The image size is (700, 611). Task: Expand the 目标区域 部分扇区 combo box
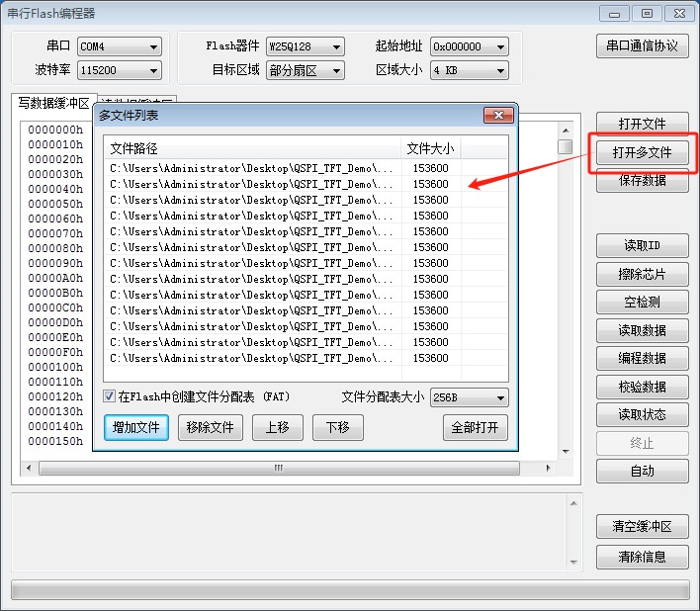click(305, 70)
